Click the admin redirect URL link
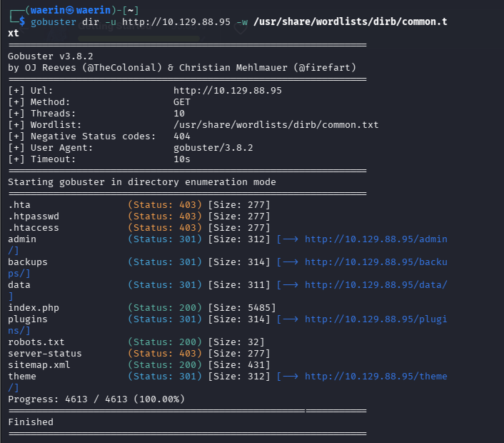504x443 pixels. (x=376, y=239)
